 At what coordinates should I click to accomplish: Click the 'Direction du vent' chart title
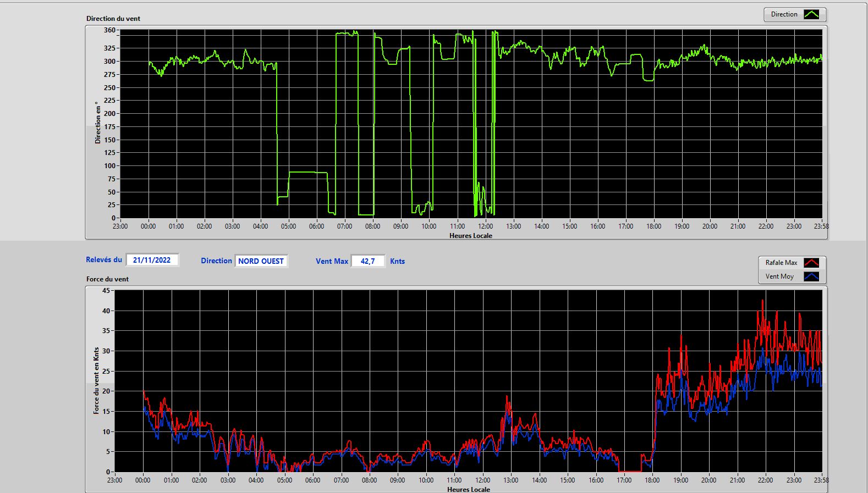[113, 19]
